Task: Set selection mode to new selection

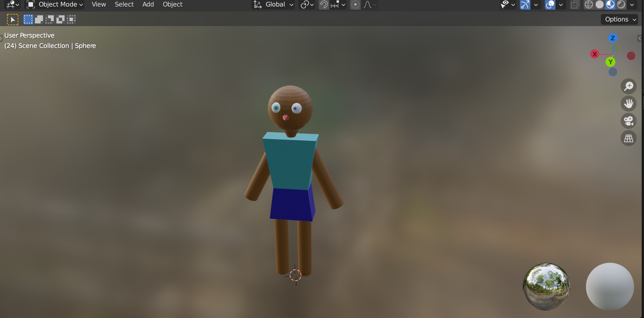Action: click(28, 20)
